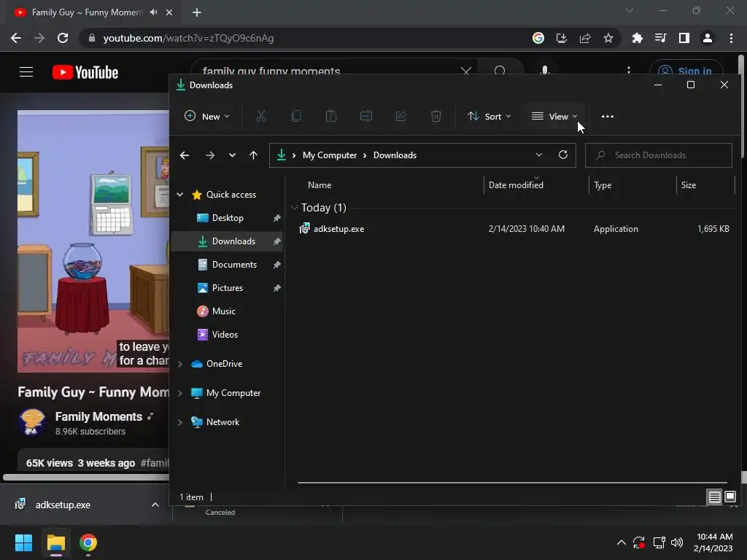Expand the Network tree node
The height and width of the screenshot is (560, 747).
pos(180,422)
